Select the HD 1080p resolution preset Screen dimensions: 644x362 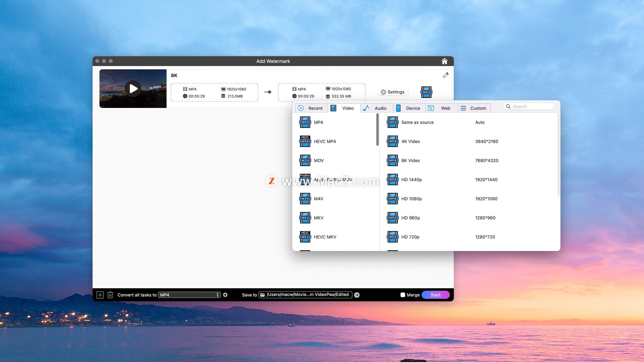(x=412, y=199)
